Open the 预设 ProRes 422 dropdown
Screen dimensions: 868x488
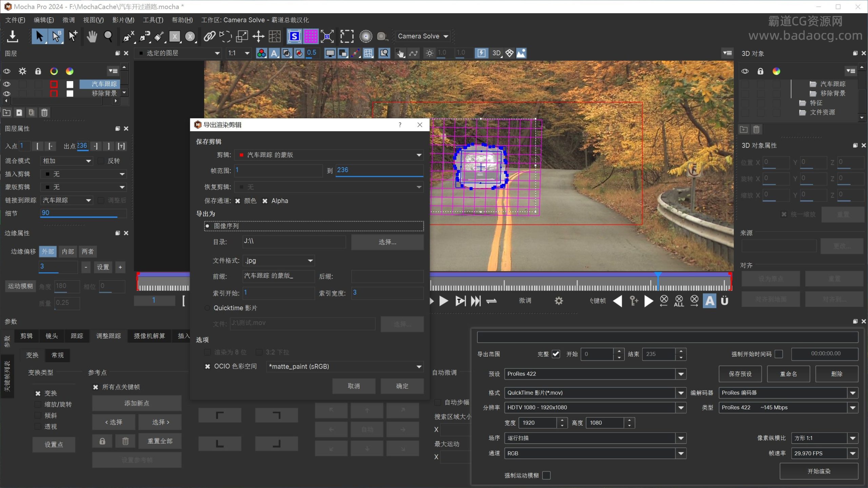click(595, 374)
